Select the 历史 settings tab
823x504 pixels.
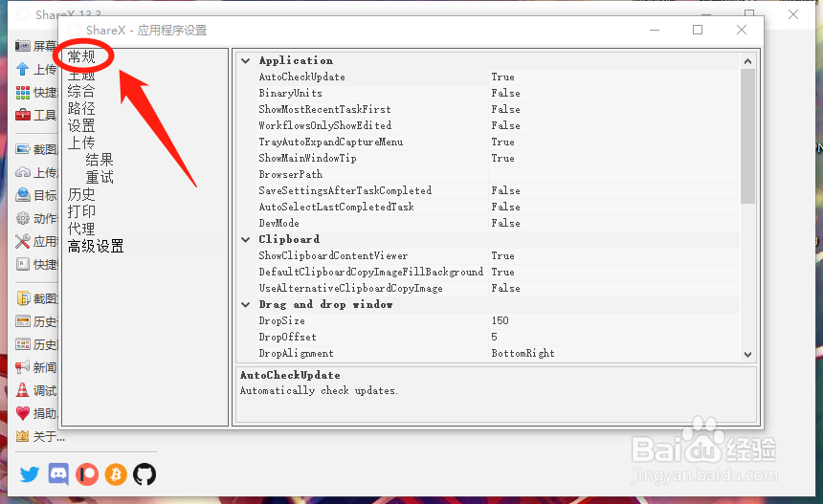tap(81, 194)
